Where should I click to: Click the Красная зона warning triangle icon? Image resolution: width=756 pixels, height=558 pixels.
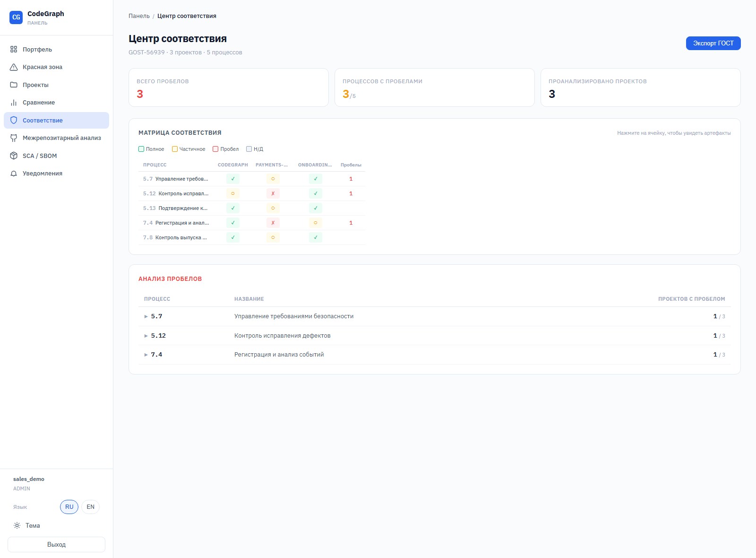coord(14,67)
